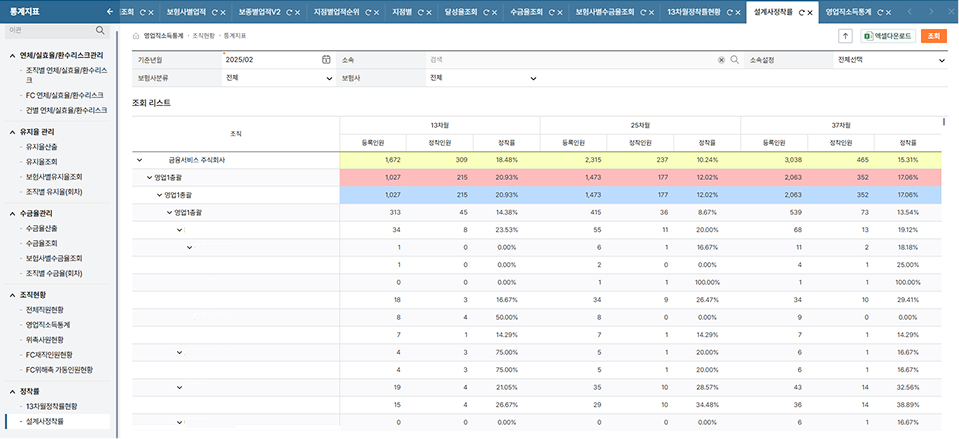Close the 보험사별업적 tab
The image size is (959, 439).
(x=223, y=12)
